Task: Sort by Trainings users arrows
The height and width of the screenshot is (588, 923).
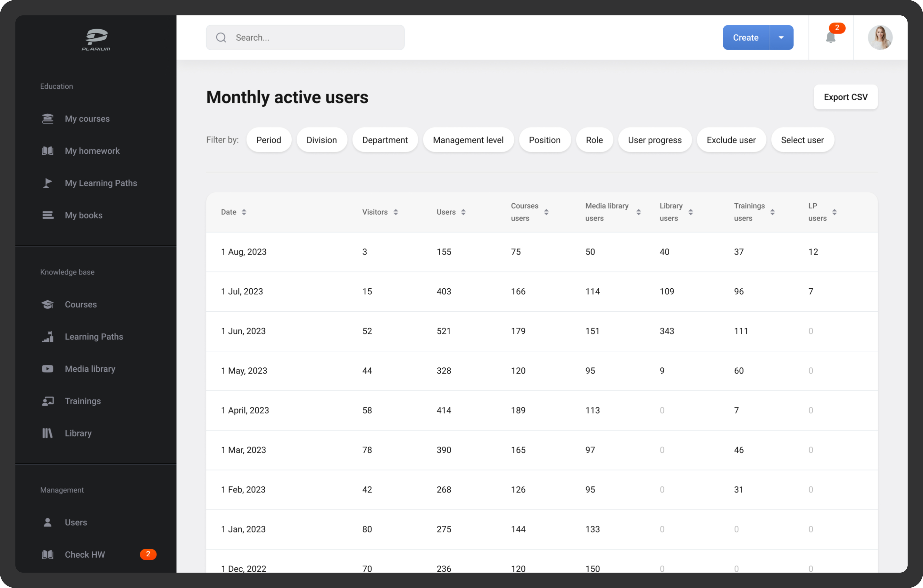Action: coord(772,212)
